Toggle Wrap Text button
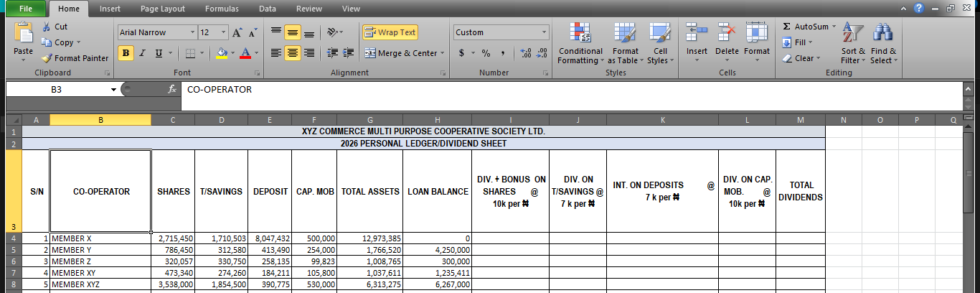Image resolution: width=980 pixels, height=293 pixels. click(x=390, y=32)
